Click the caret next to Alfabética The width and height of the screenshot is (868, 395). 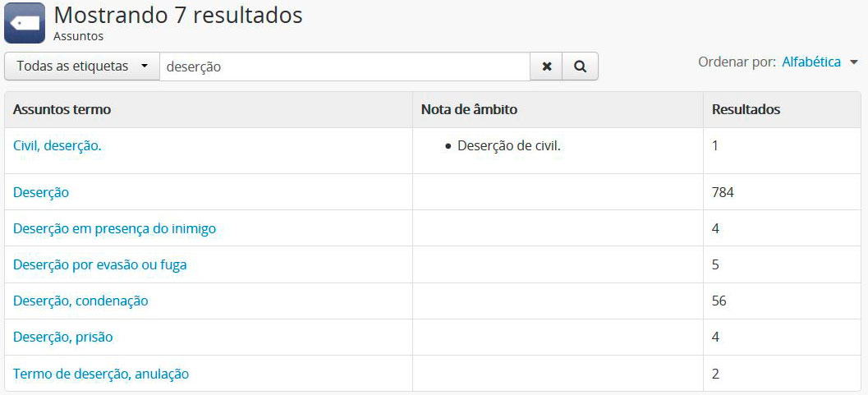[x=853, y=62]
